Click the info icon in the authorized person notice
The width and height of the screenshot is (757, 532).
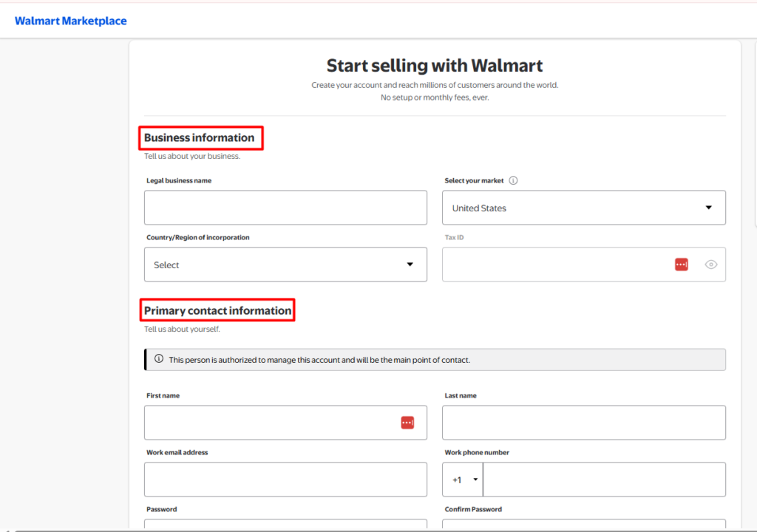159,358
